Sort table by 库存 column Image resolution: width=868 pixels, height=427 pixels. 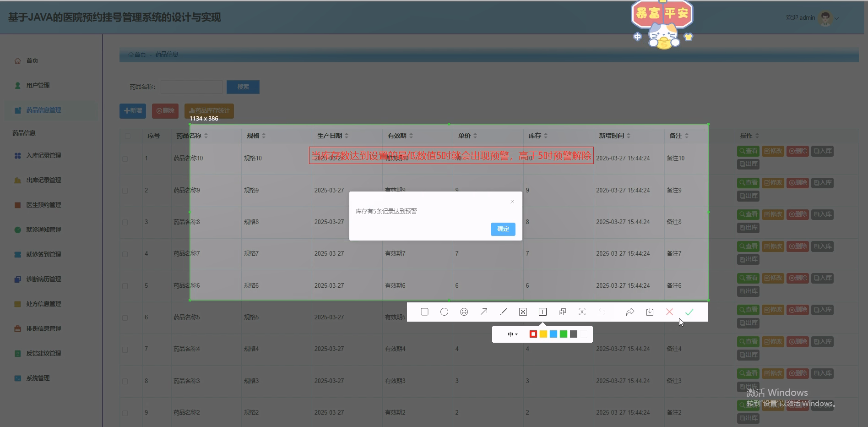click(x=546, y=136)
